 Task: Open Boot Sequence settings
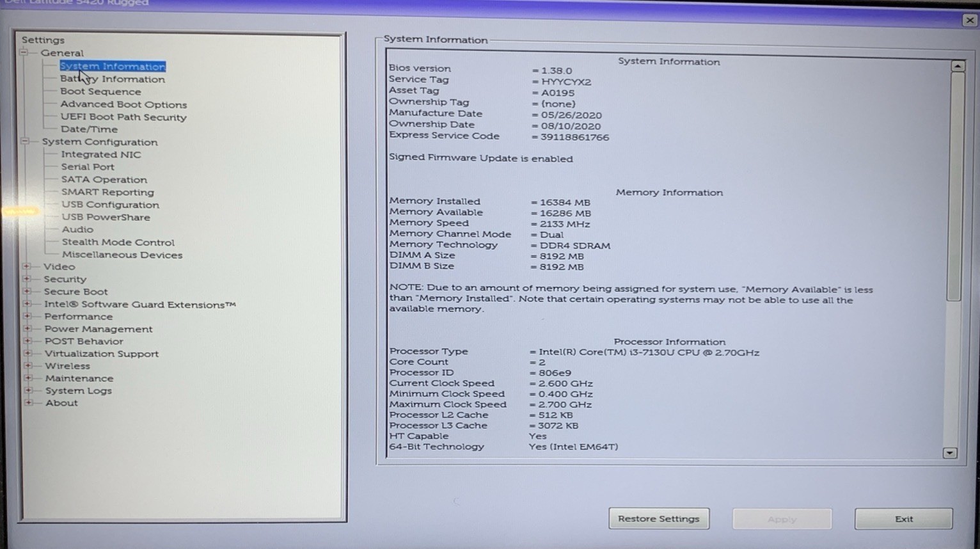point(100,91)
